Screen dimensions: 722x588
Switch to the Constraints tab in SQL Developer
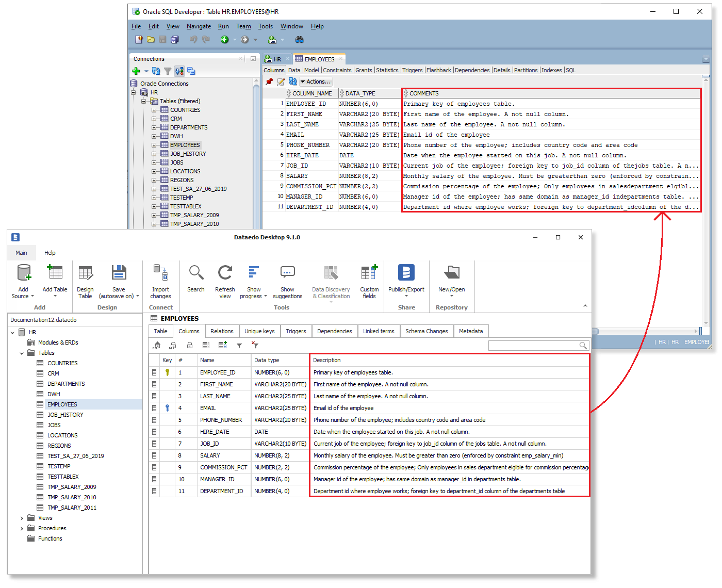click(337, 70)
